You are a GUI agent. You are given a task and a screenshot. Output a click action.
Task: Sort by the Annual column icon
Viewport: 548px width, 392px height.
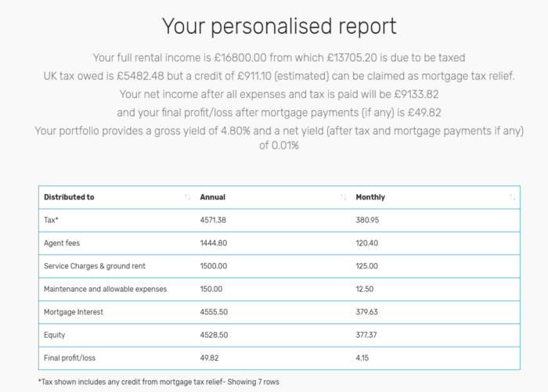(343, 197)
